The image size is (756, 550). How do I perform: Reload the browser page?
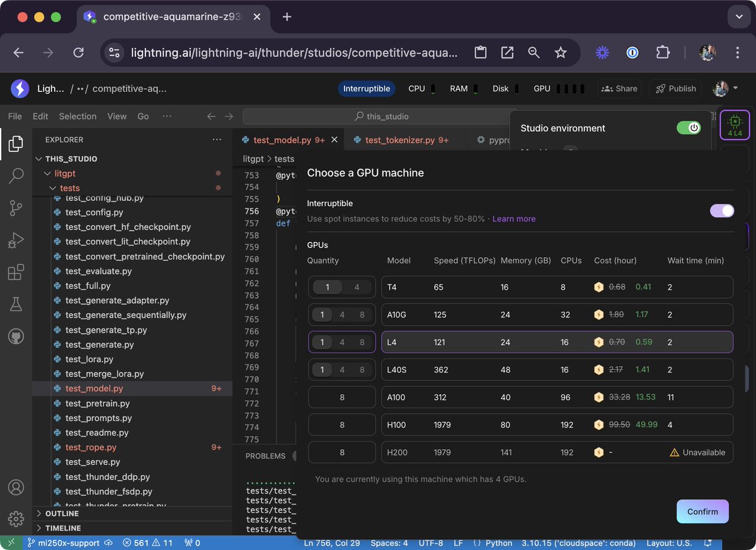[x=78, y=53]
